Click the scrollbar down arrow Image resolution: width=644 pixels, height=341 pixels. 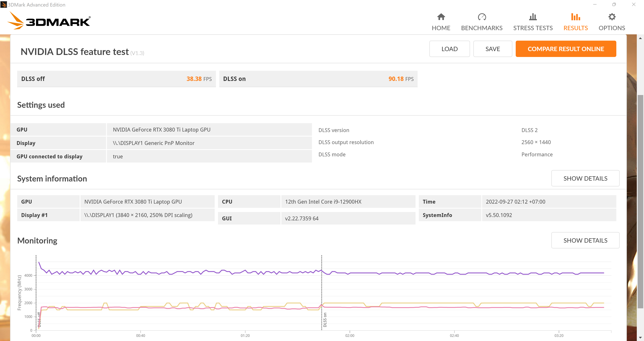[x=640, y=337]
